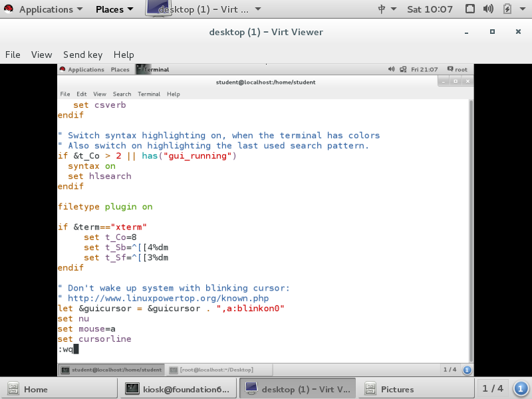Switch to desktop (1) - Virt Viewer taskbar button
532x399 pixels.
(298, 389)
